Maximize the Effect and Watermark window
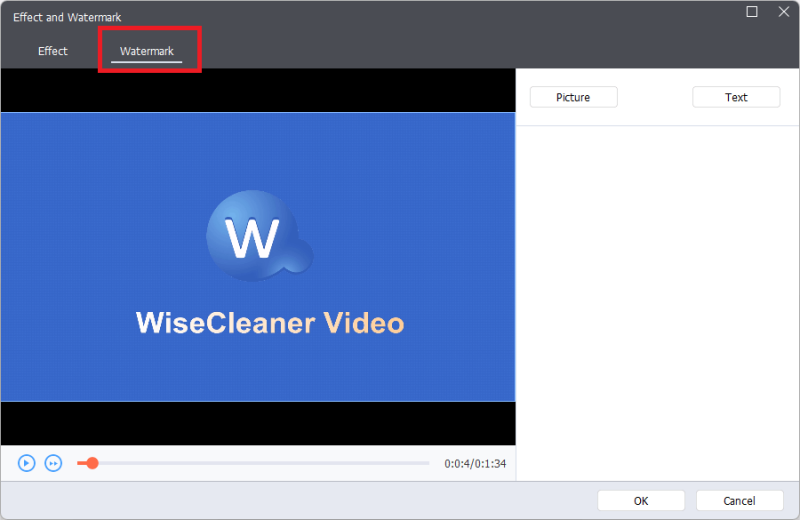The image size is (800, 520). coord(752,12)
